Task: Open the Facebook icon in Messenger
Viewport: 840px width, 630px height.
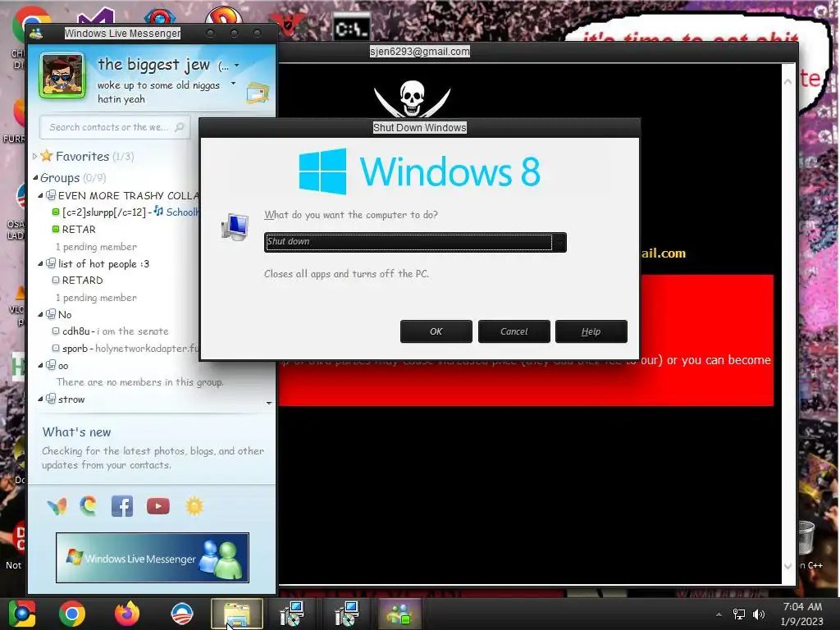Action: coord(122,506)
